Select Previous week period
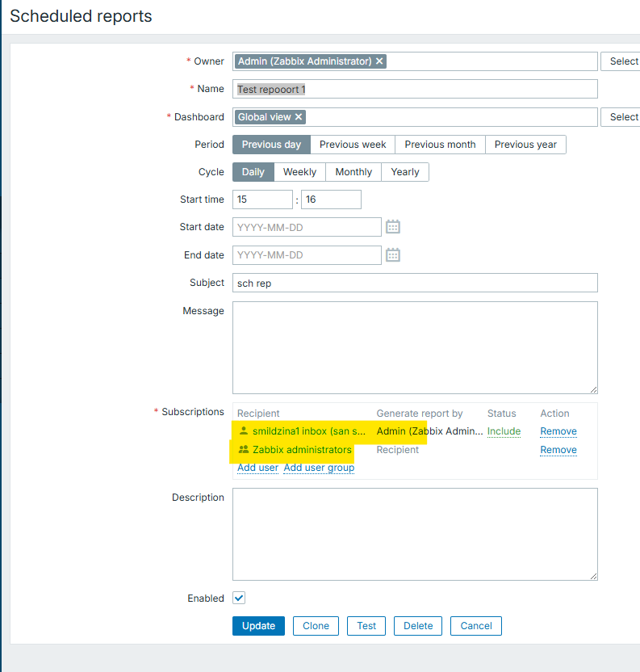The height and width of the screenshot is (672, 640). 353,145
